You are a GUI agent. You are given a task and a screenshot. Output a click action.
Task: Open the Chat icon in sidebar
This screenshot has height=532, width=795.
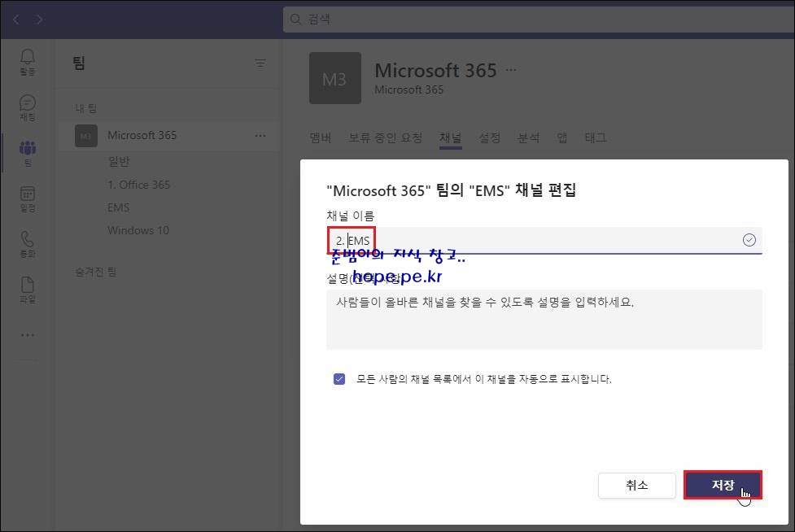click(28, 107)
